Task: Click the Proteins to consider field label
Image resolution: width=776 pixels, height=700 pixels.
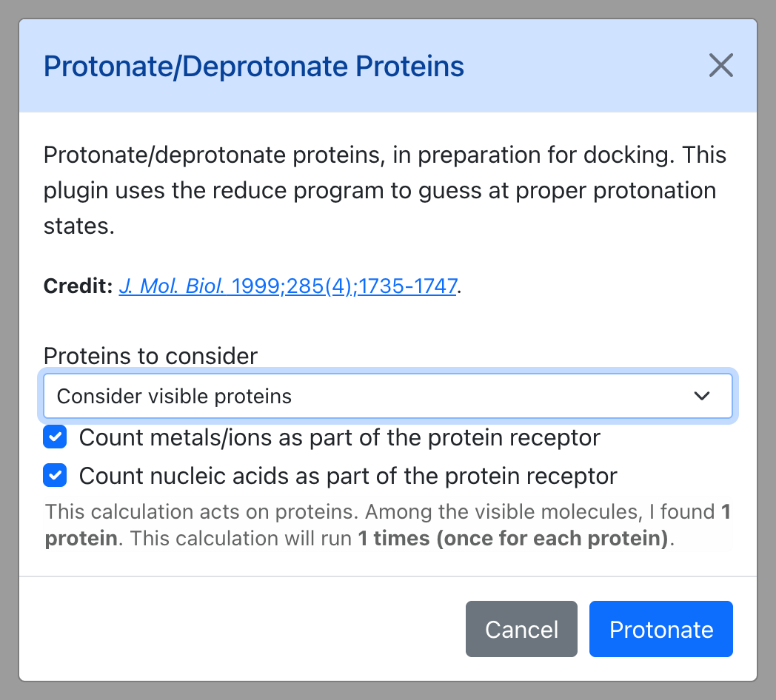Action: [x=150, y=356]
